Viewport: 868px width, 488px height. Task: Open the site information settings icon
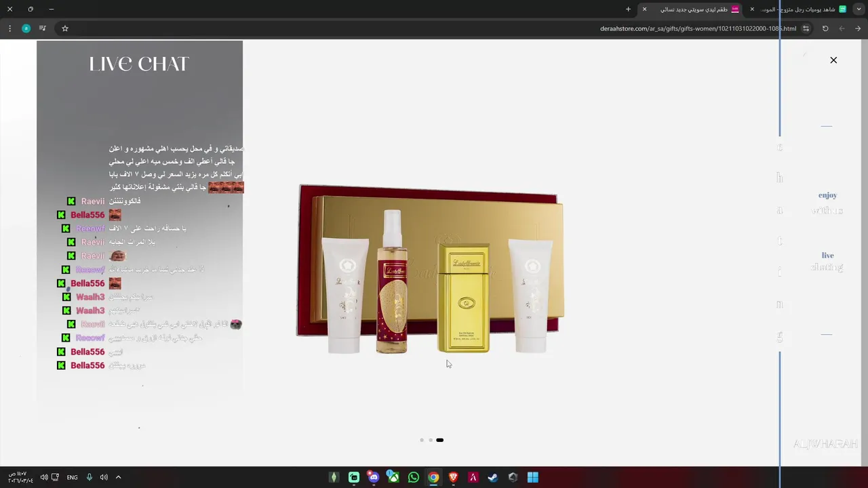tap(806, 28)
